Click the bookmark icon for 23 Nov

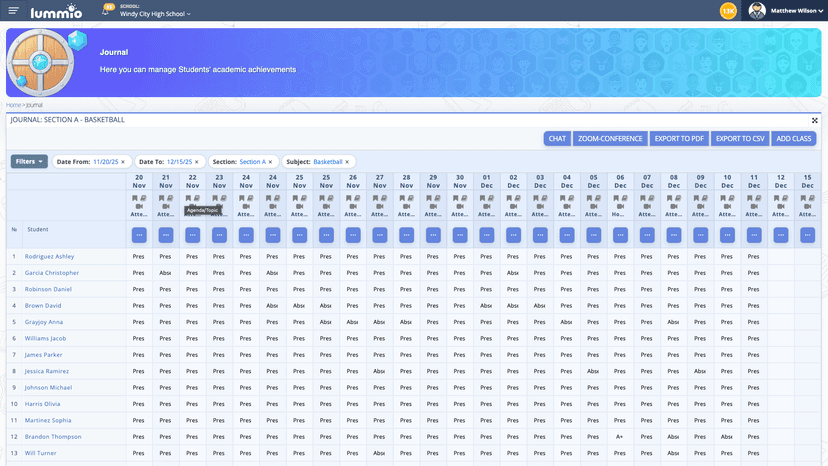coord(215,198)
